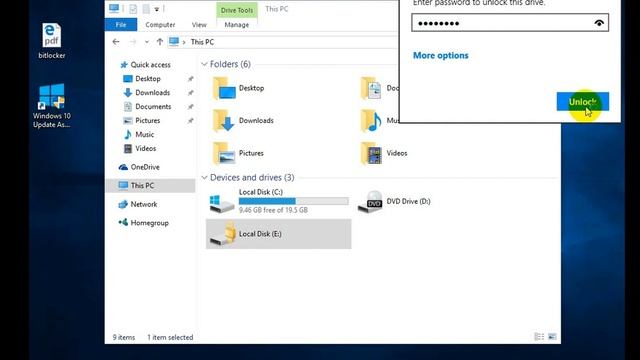Switch to large icons view in status bar
Viewport: 640px width, 360px height.
(552, 337)
